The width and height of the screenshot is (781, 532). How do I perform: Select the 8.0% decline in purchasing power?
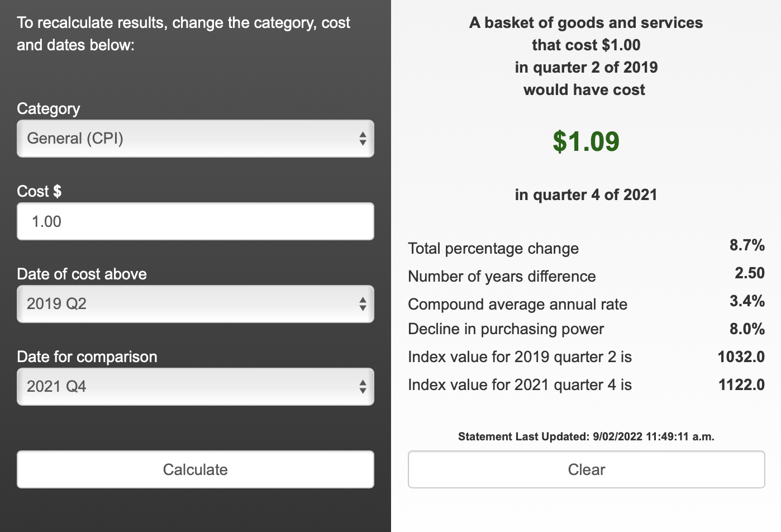(747, 329)
